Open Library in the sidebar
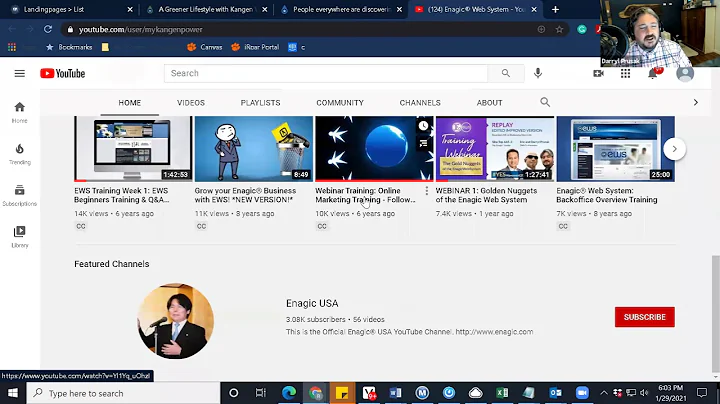The width and height of the screenshot is (720, 404). 19,237
